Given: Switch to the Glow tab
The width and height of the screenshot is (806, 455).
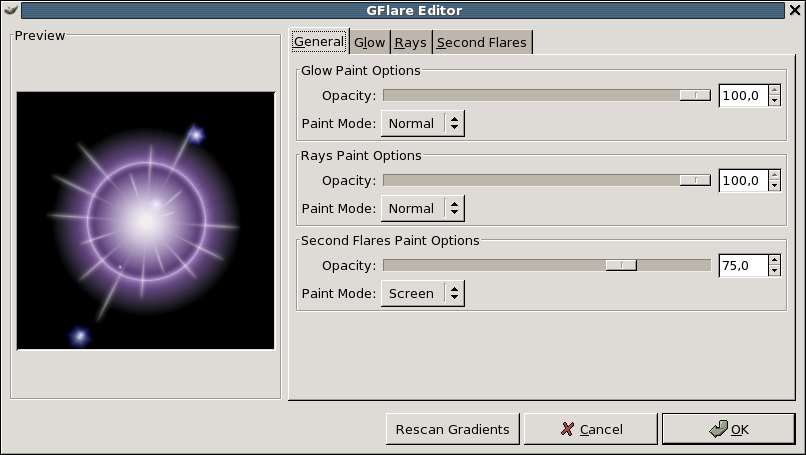Looking at the screenshot, I should (x=369, y=43).
